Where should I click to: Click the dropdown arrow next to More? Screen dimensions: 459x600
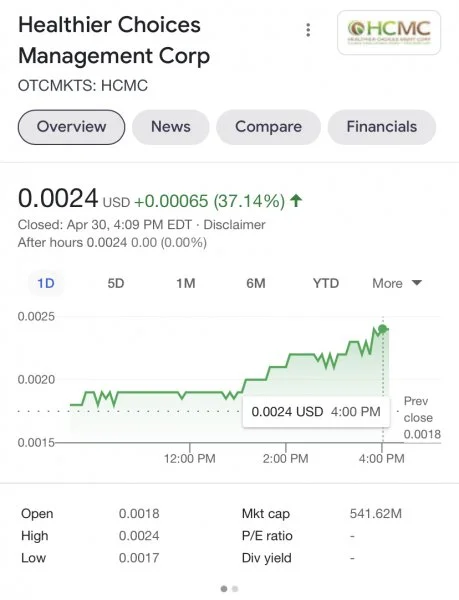pos(417,283)
